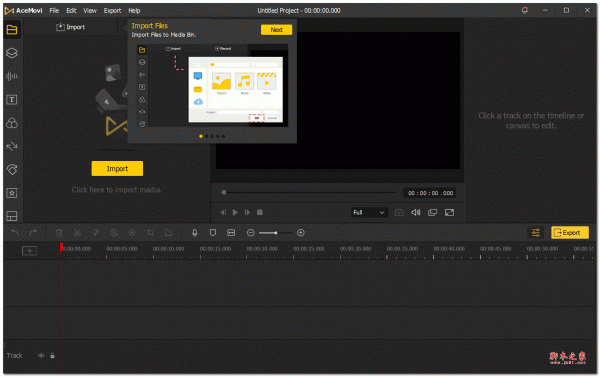
Task: Open the Export menu
Action: tap(112, 11)
